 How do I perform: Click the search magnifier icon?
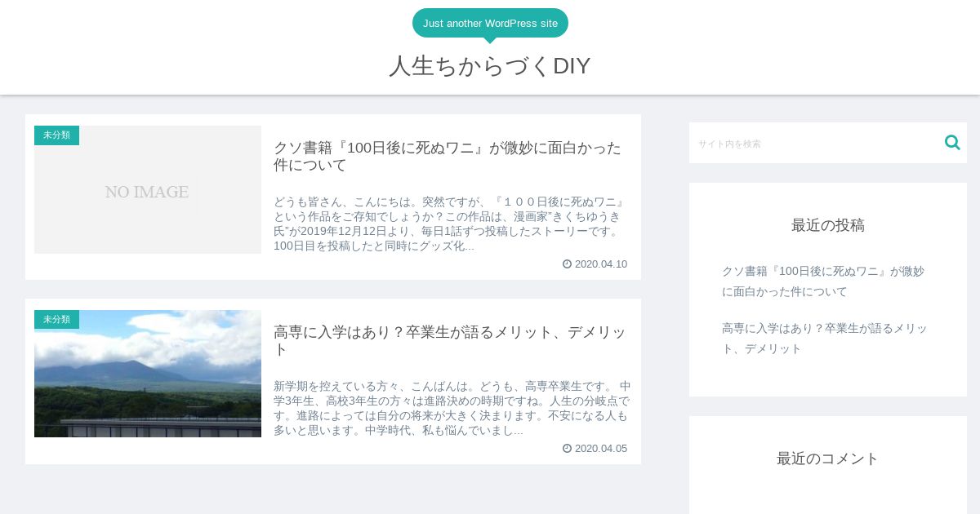tap(952, 143)
